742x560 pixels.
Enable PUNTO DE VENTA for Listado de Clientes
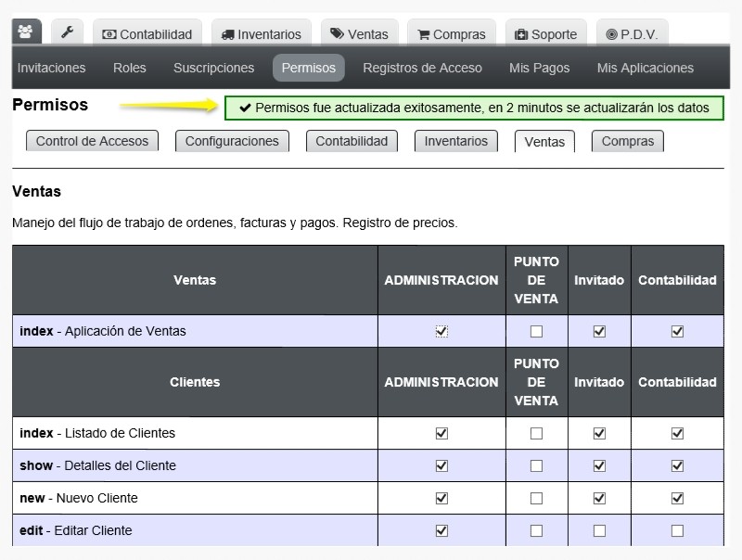536,433
